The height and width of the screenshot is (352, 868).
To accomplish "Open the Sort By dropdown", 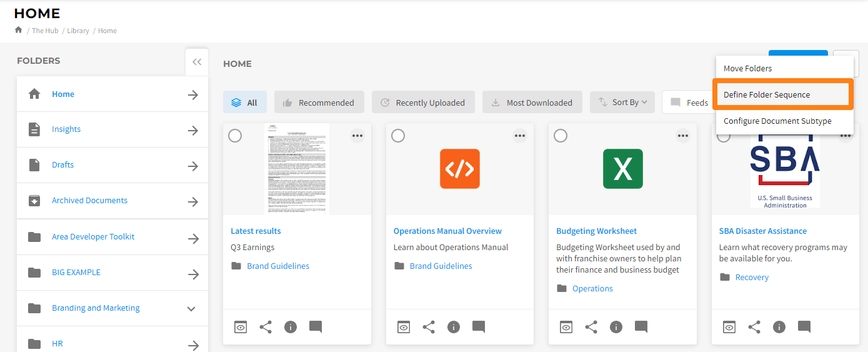I will [x=622, y=103].
